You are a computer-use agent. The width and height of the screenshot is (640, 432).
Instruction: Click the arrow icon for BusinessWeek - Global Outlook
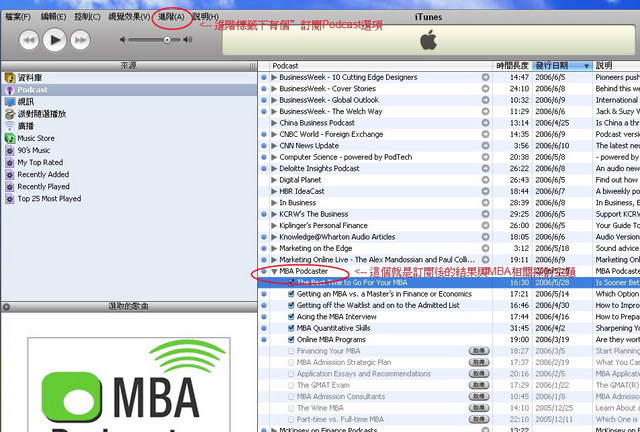485,100
